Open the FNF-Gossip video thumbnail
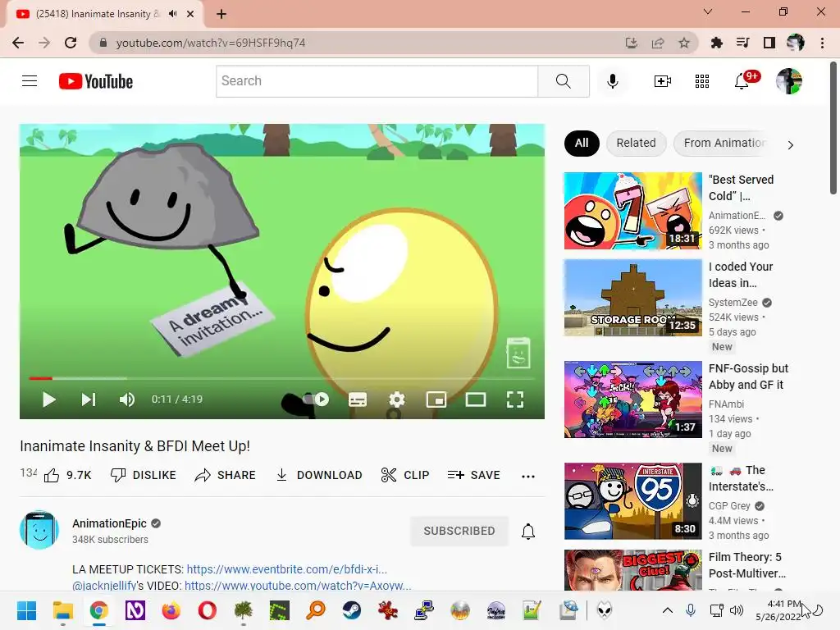 (632, 399)
